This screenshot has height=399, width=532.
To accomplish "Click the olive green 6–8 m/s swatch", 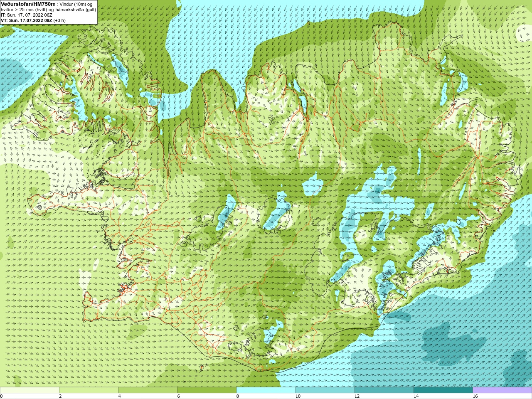I will [207, 390].
